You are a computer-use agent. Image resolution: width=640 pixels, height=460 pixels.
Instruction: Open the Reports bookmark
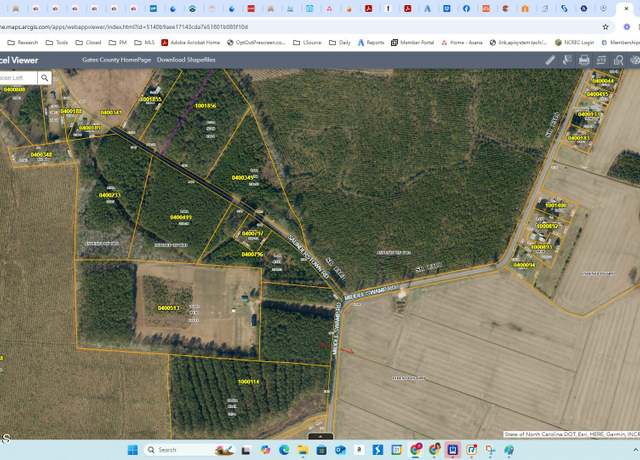371,42
